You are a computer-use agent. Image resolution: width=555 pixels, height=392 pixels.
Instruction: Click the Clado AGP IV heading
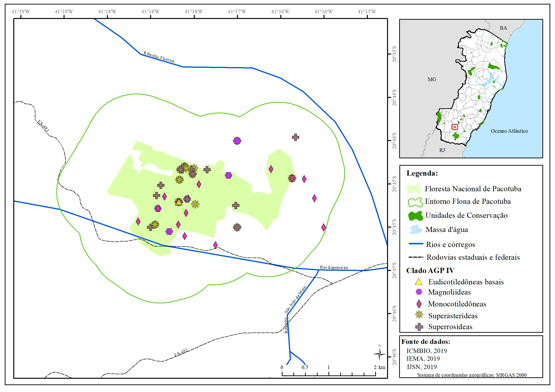pos(430,270)
